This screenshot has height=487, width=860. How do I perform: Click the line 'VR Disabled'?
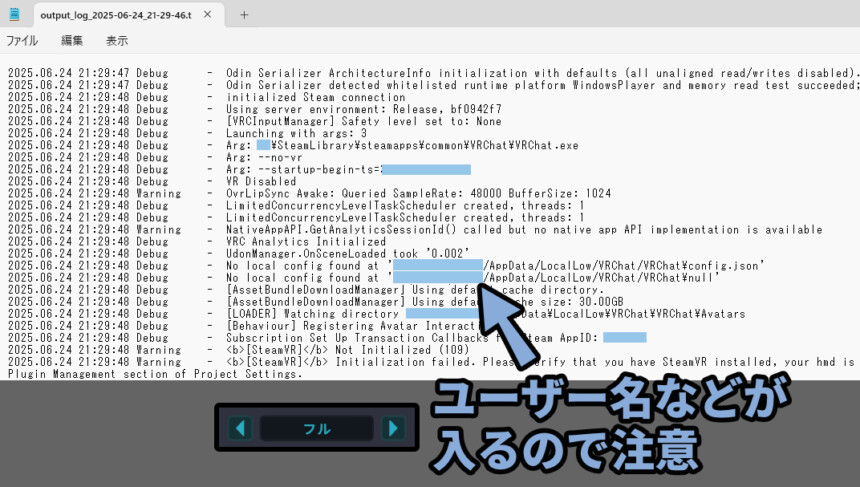point(152,182)
